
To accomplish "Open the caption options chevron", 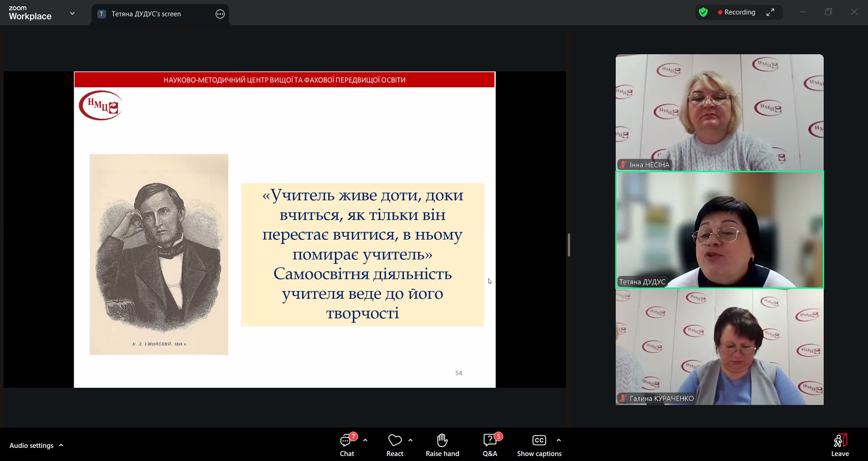I will coord(559,440).
